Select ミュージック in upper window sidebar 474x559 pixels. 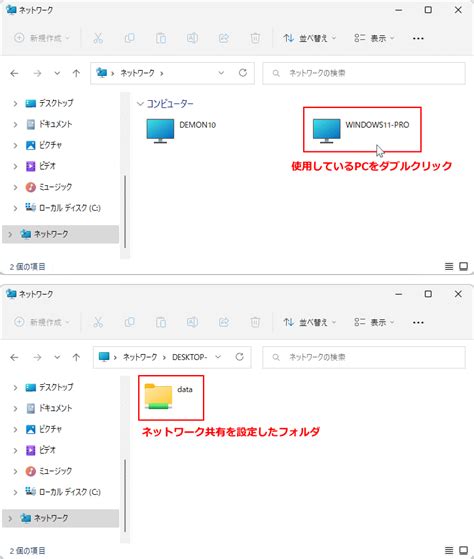point(49,187)
